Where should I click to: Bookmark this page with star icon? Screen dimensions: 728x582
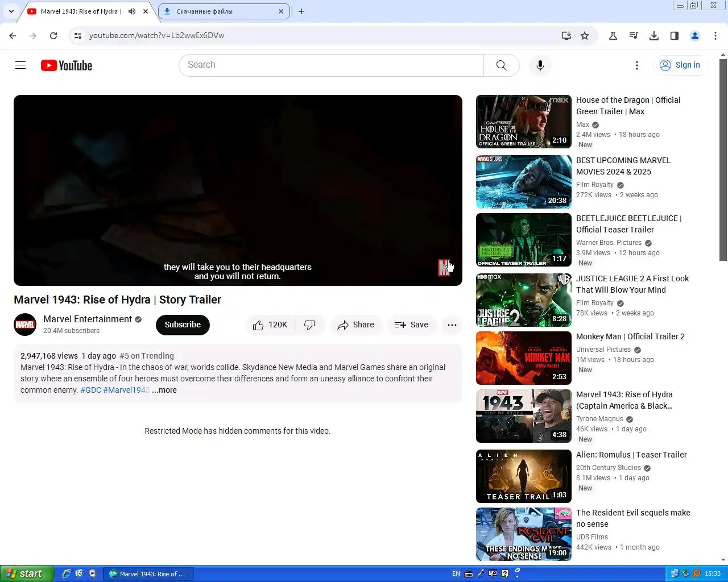pos(585,35)
